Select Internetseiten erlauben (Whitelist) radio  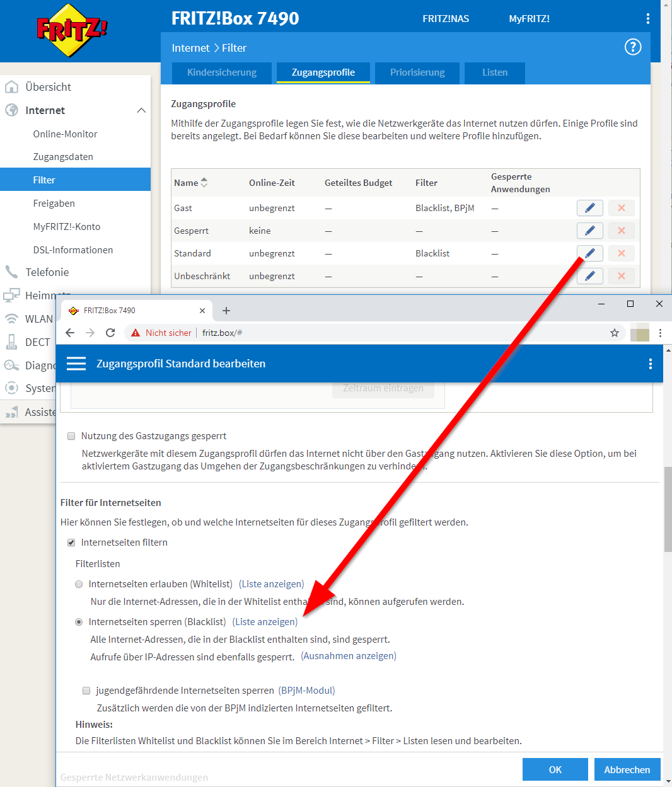point(79,584)
